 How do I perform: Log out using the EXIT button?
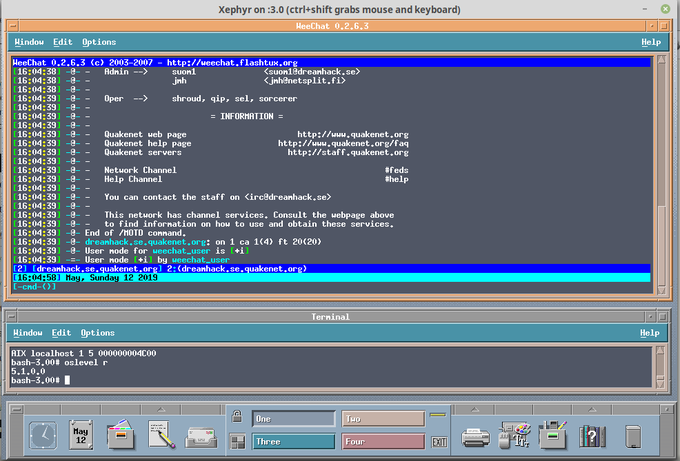(x=439, y=442)
